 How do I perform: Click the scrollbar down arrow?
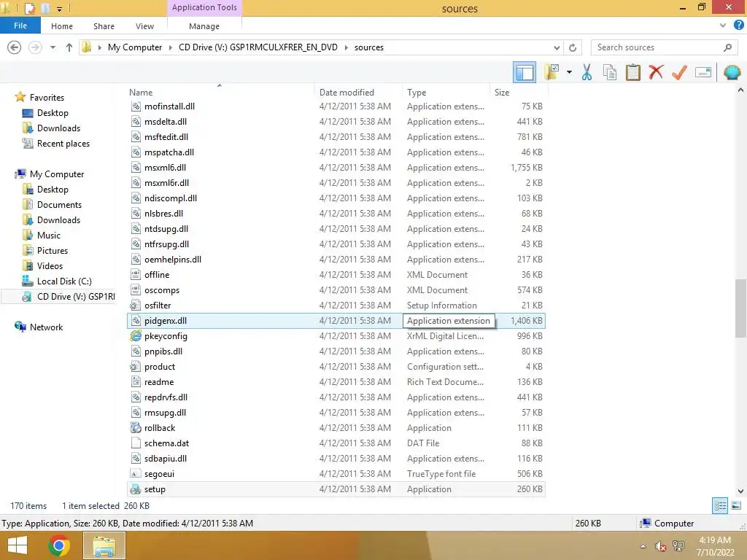click(x=740, y=491)
